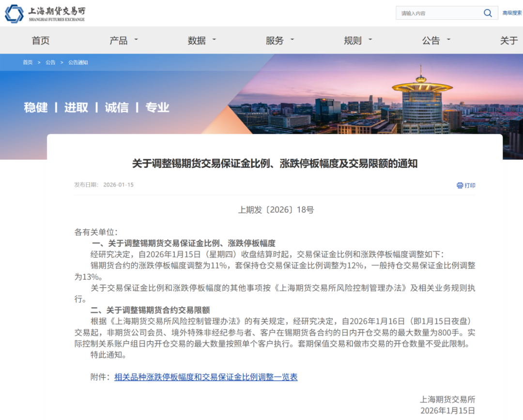This screenshot has width=523, height=420.
Task: Go to the 首页 nav item
Action: click(41, 41)
